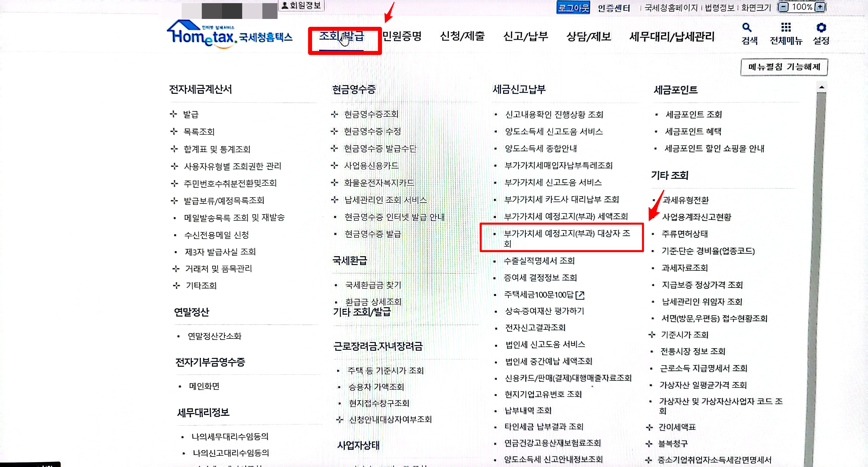868x467 pixels.
Task: Open external link icon beside 주택세금100문100답
Action: click(580, 296)
